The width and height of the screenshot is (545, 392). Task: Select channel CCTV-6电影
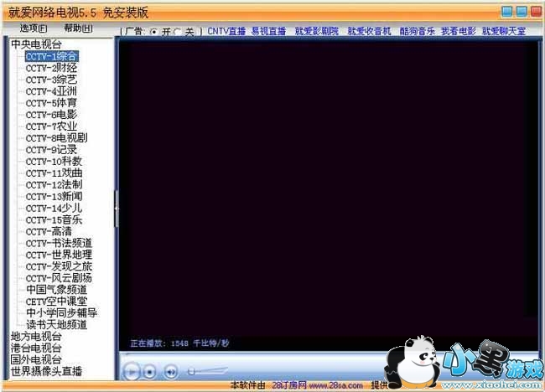[x=51, y=115]
